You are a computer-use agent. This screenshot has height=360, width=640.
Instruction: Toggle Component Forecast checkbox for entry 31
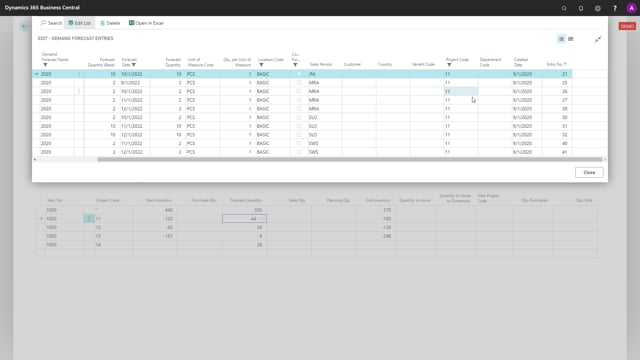coord(299,126)
